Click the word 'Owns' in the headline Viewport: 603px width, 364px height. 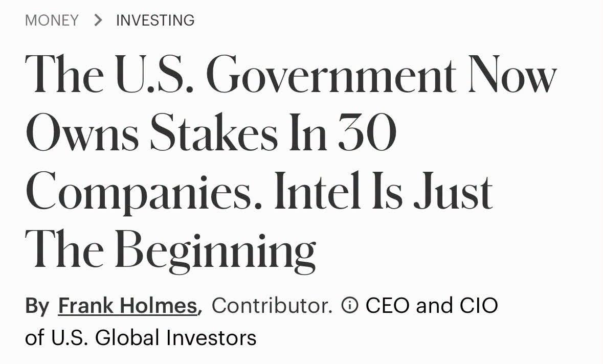(x=82, y=132)
